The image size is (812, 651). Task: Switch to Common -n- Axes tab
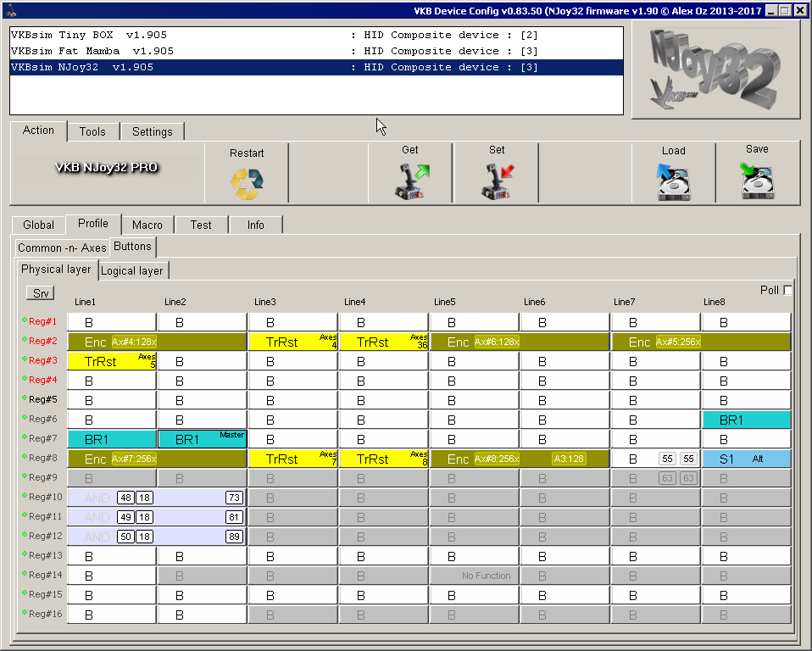pos(62,248)
